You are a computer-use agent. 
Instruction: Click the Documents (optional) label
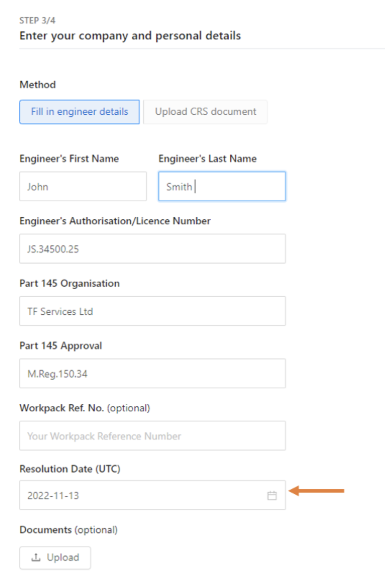pos(69,530)
